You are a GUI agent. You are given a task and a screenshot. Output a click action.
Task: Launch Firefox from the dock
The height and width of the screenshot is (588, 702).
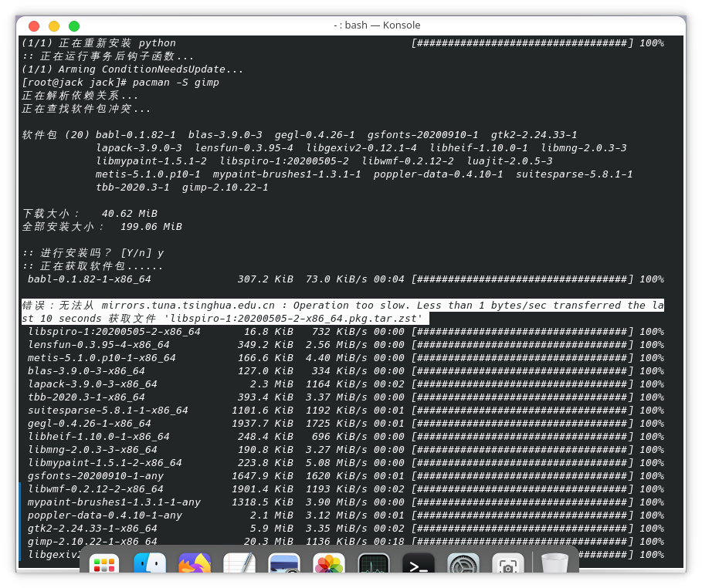coord(195,566)
